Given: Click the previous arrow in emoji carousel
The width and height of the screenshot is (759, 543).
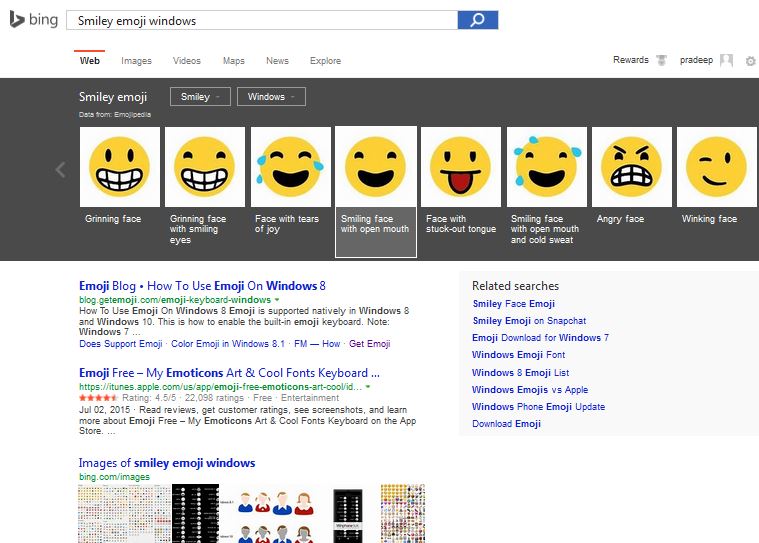Looking at the screenshot, I should pyautogui.click(x=61, y=169).
